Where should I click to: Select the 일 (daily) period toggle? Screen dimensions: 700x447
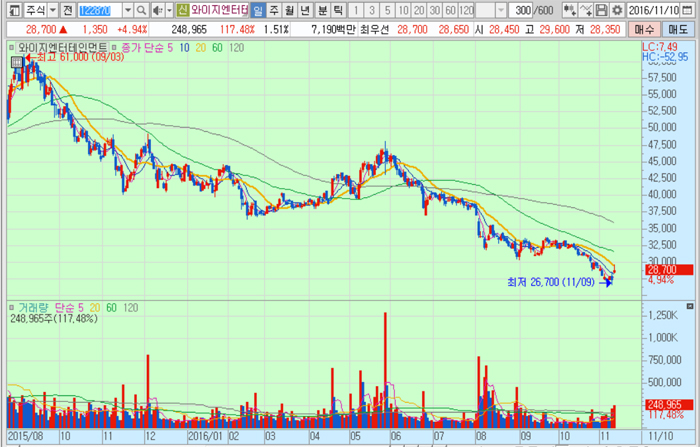(x=257, y=10)
